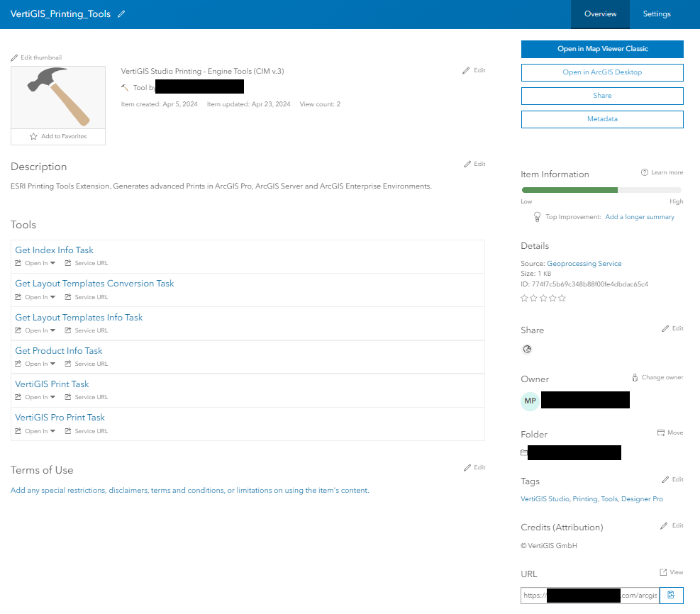The width and height of the screenshot is (700, 614).
Task: Switch to the Settings tab
Action: point(656,14)
